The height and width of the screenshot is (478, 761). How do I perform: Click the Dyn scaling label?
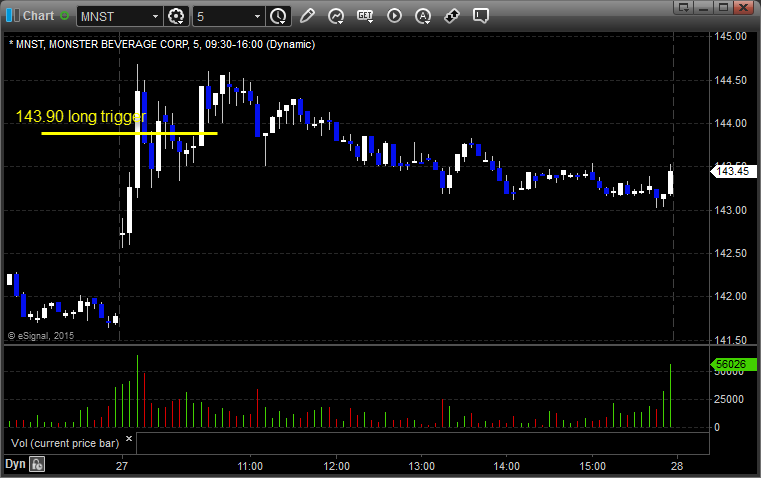[15, 464]
